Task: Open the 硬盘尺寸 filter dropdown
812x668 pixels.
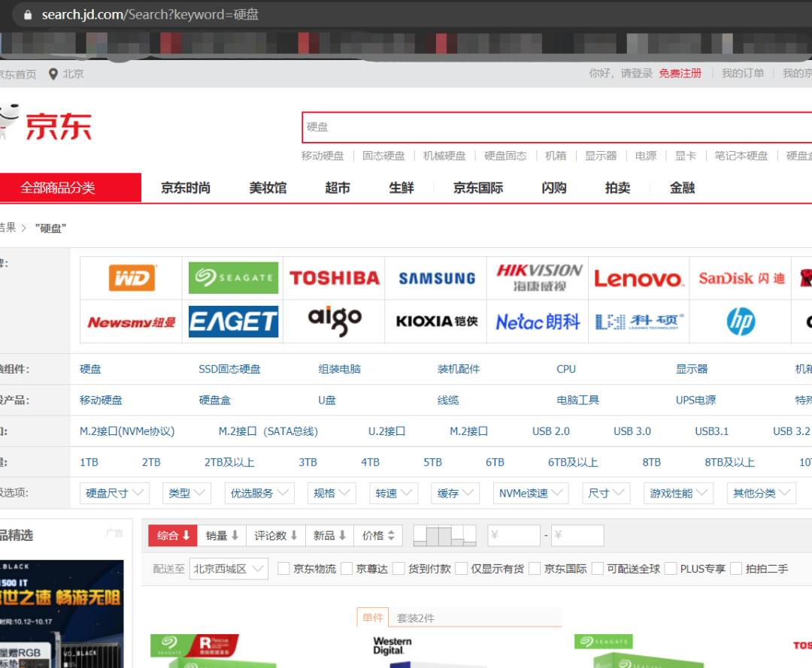Action: click(x=114, y=493)
